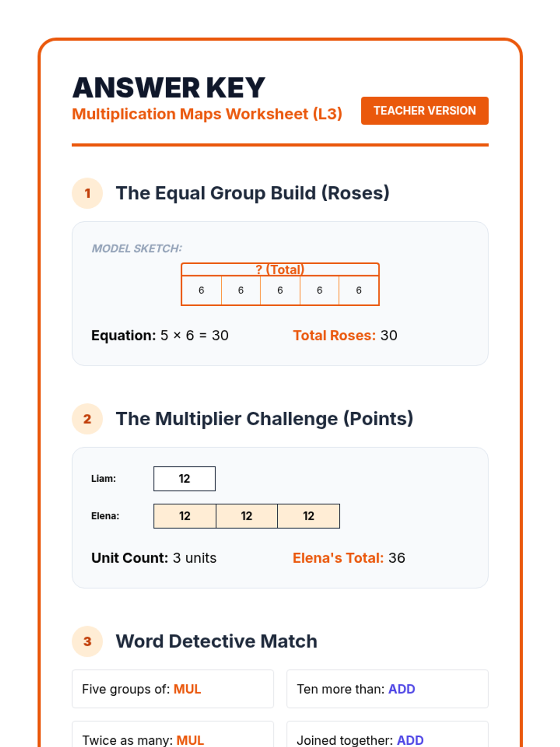Click the Total Roses: 30 answer
This screenshot has height=747, width=560.
click(345, 335)
